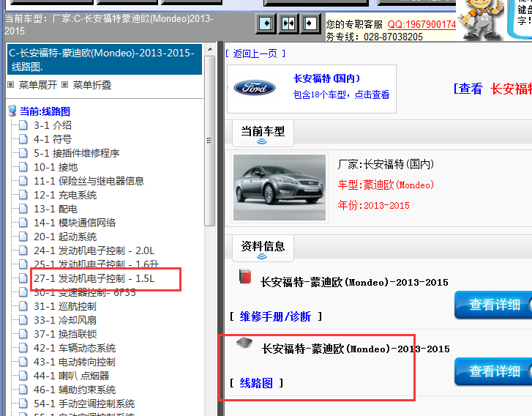Open tree item 43-1 电动转向控制
This screenshot has width=532, height=416.
tap(75, 362)
